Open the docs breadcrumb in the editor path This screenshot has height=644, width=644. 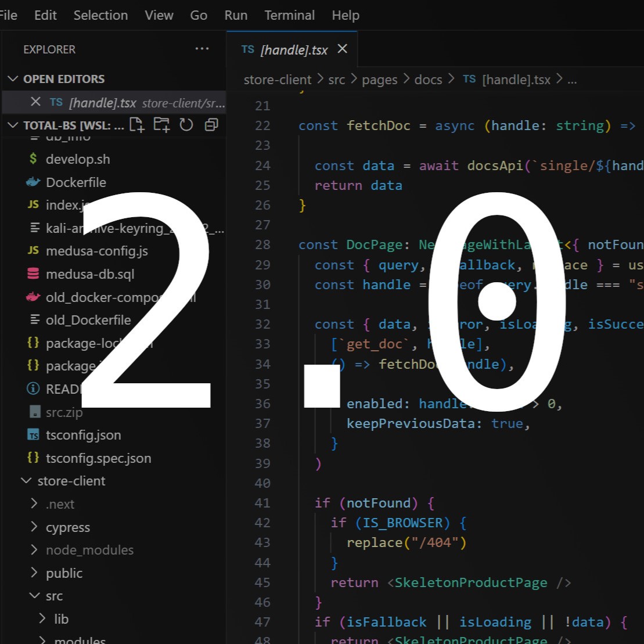coord(428,80)
